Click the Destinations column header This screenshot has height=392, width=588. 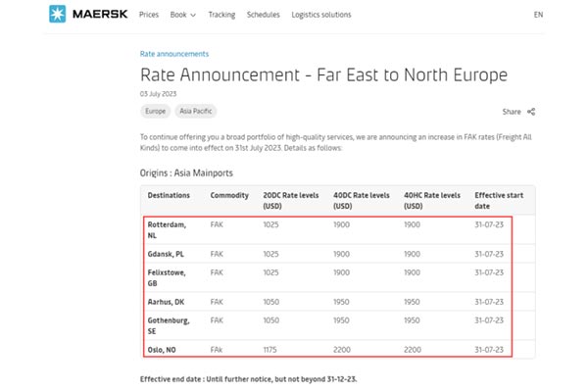(169, 195)
